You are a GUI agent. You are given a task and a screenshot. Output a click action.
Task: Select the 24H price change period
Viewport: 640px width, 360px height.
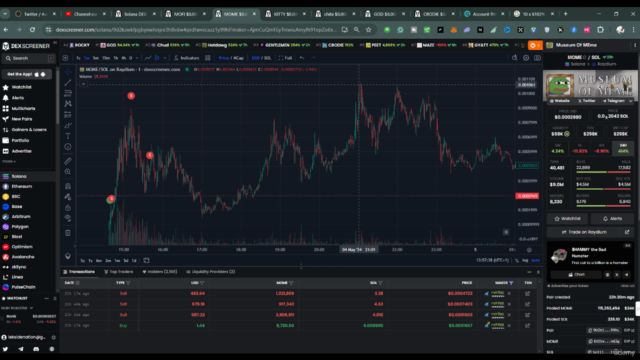[x=623, y=148]
